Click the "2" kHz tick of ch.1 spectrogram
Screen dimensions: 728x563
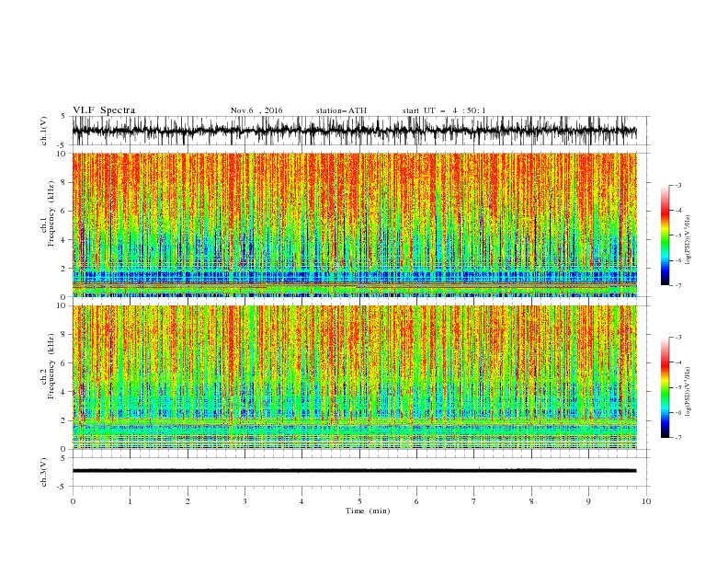pyautogui.click(x=64, y=269)
